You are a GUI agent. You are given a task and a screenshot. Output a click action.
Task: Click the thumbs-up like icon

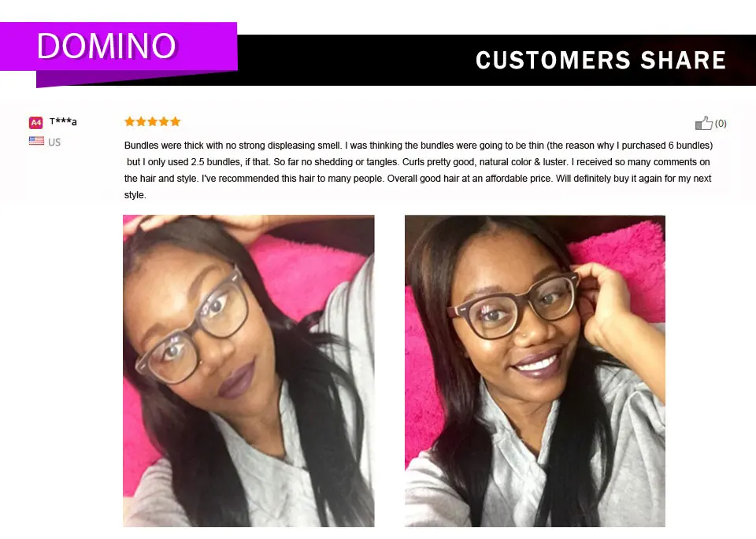[703, 124]
